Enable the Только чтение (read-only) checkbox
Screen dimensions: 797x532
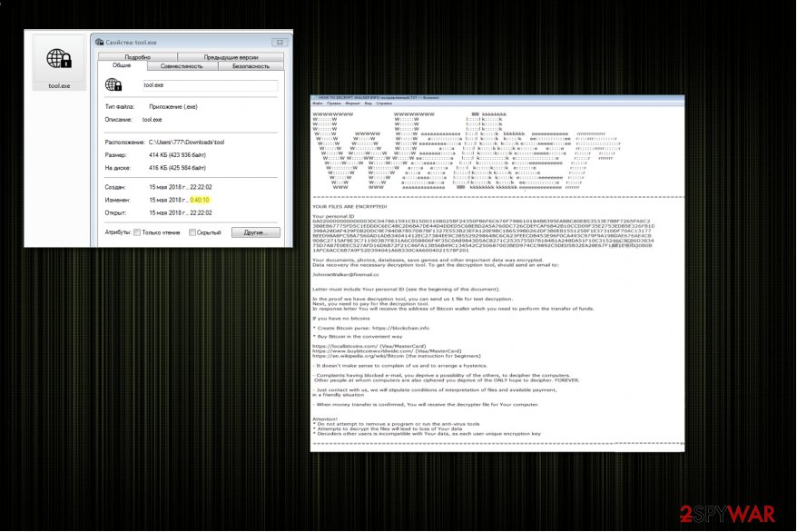click(x=137, y=232)
